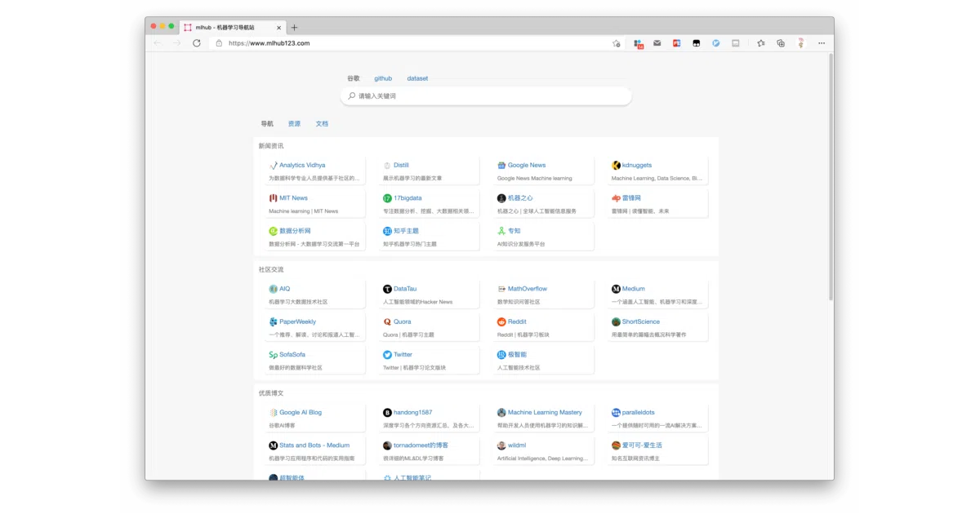980x514 pixels.
Task: Select the github search tab
Action: pos(383,78)
